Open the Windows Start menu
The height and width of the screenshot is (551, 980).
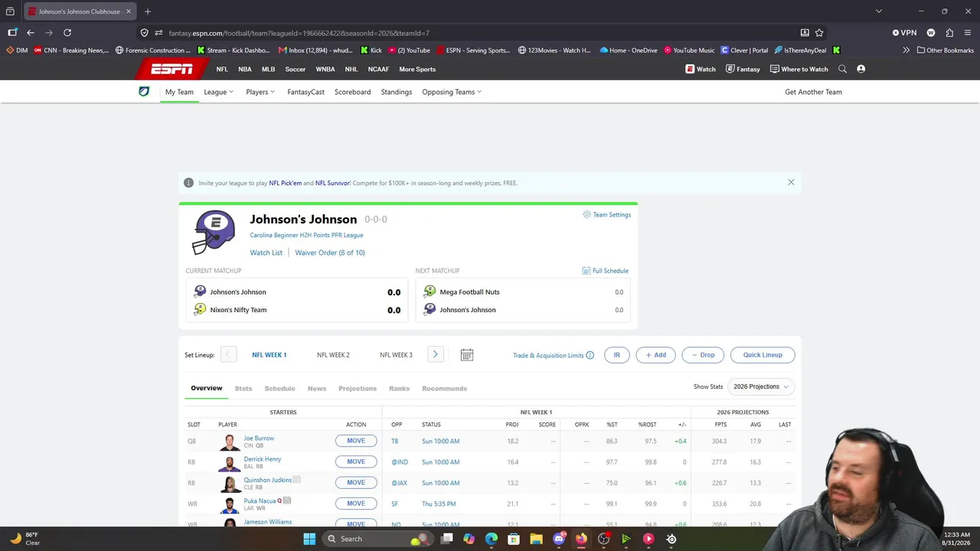(309, 539)
